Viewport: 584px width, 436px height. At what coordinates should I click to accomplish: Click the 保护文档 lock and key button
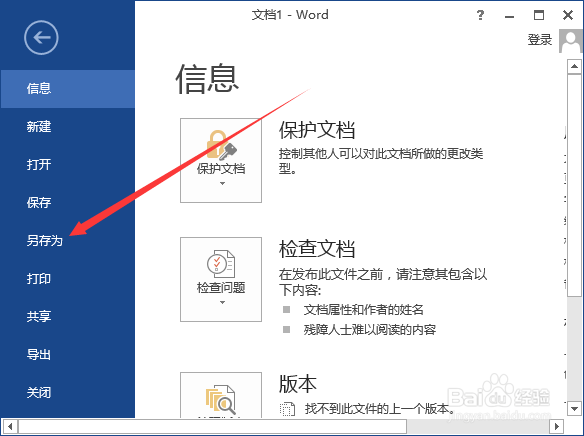tap(221, 160)
